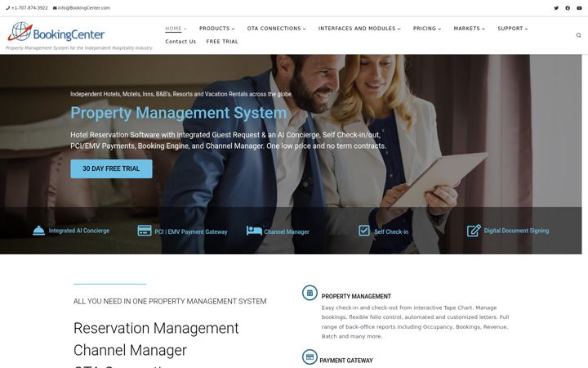The height and width of the screenshot is (368, 588).
Task: Expand the OTA Connections chevron
Action: click(304, 29)
